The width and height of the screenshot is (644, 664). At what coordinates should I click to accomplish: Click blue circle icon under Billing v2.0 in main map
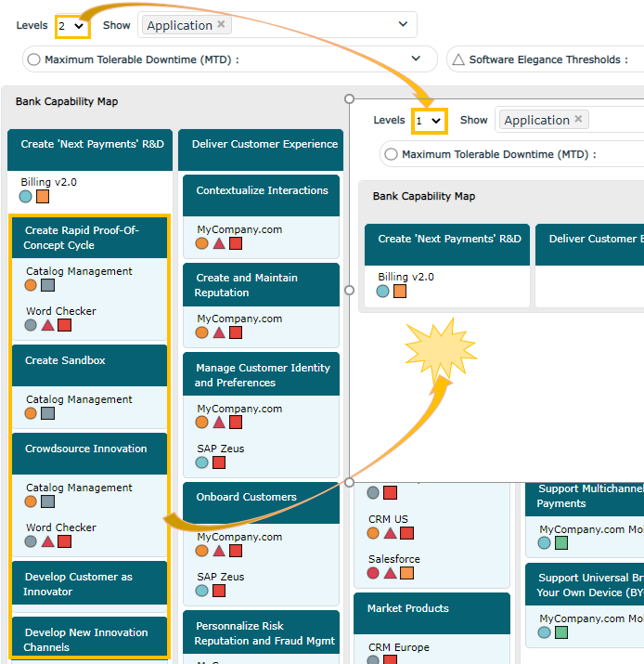pyautogui.click(x=26, y=197)
